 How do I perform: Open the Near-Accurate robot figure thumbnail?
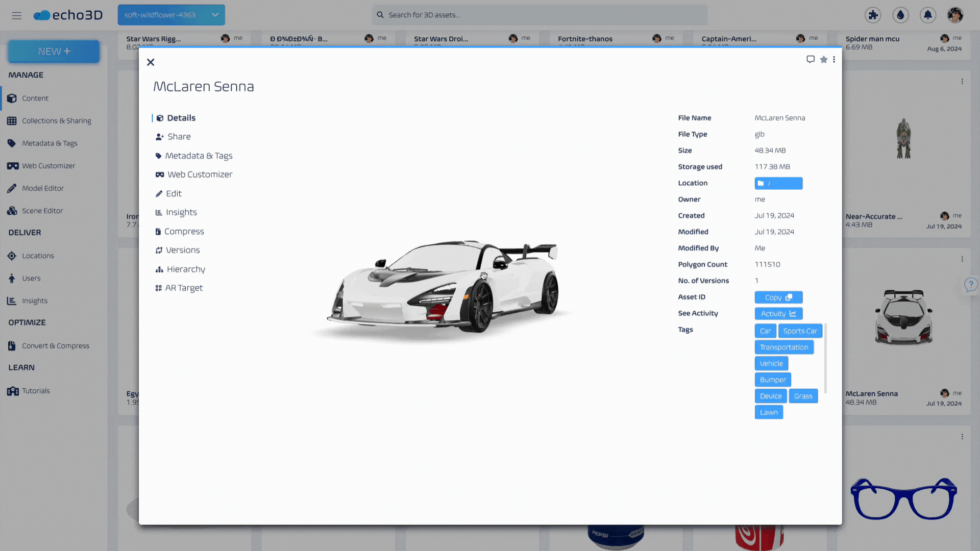click(904, 139)
